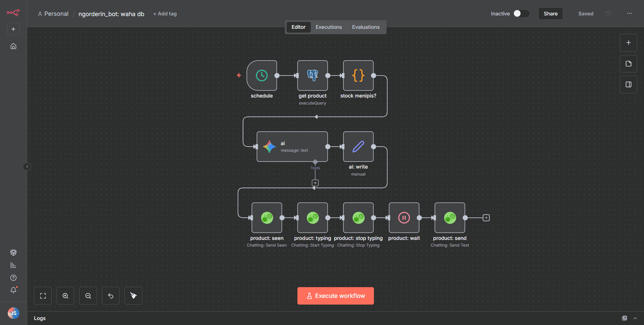Open the product: wait node

click(404, 218)
